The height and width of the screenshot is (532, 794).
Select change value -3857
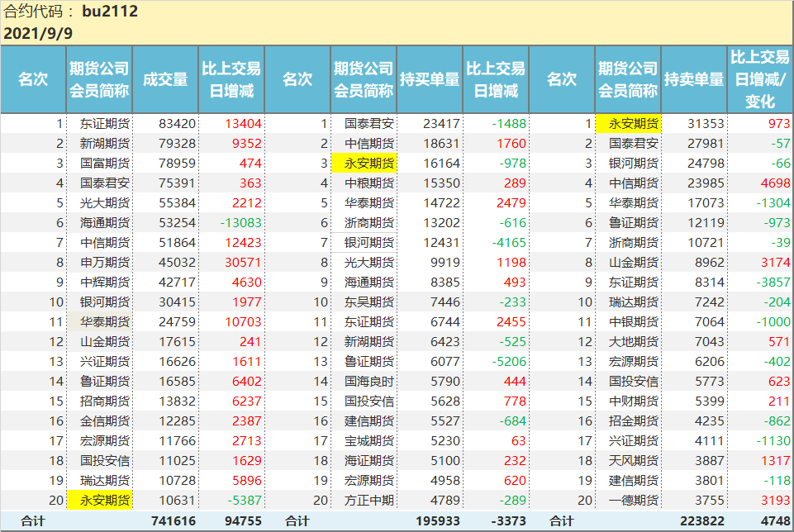coord(773,283)
